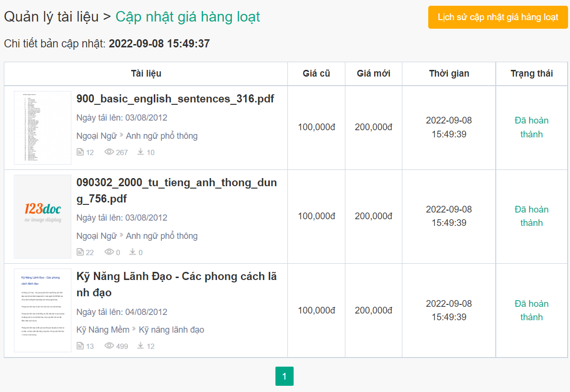The width and height of the screenshot is (570, 392).
Task: Click the 123doc no image thumbnail
Action: (x=43, y=216)
